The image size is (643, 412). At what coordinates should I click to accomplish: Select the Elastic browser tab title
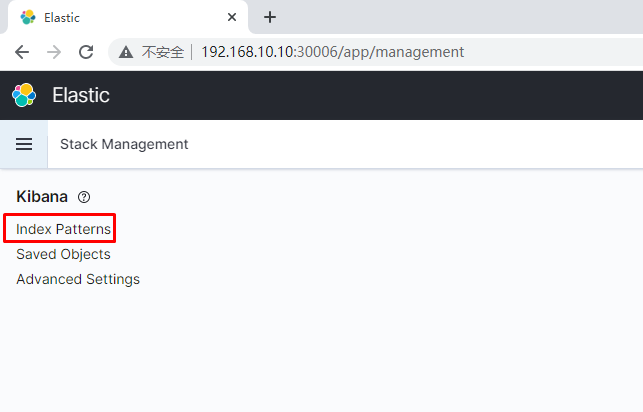[62, 18]
